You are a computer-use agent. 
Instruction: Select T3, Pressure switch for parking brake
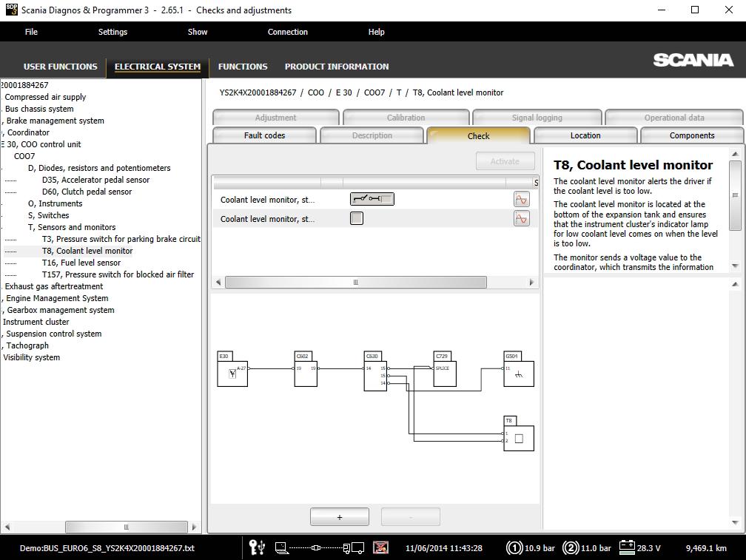[121, 239]
